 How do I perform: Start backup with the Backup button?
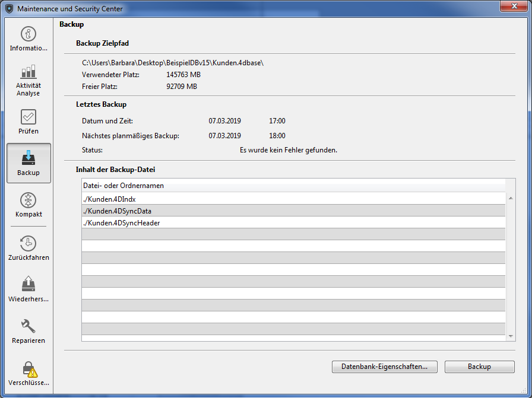click(x=479, y=367)
